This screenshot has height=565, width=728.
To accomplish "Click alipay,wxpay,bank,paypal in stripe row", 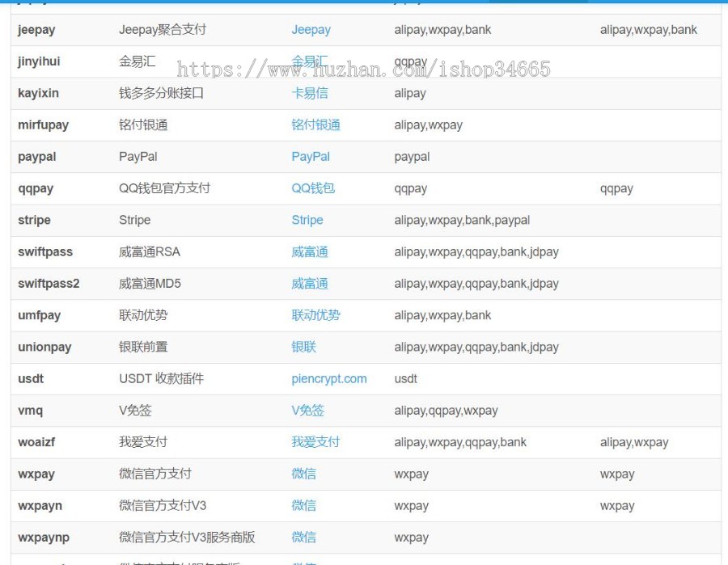I will tap(462, 220).
